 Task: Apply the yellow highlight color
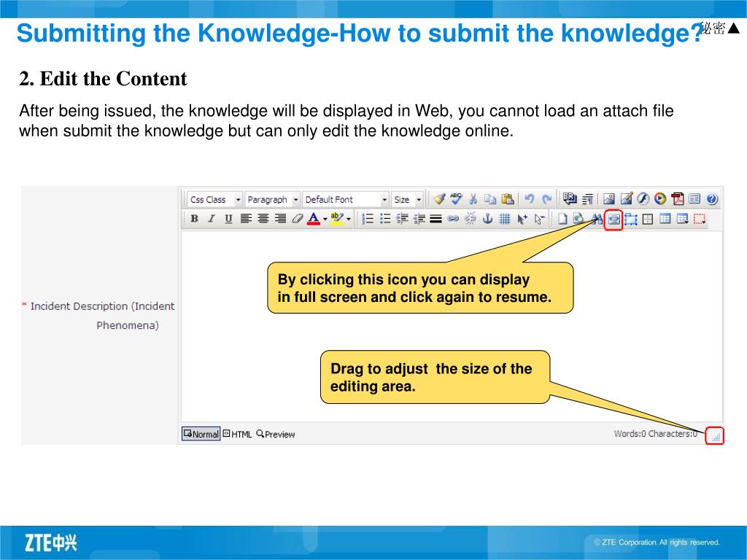tap(337, 219)
